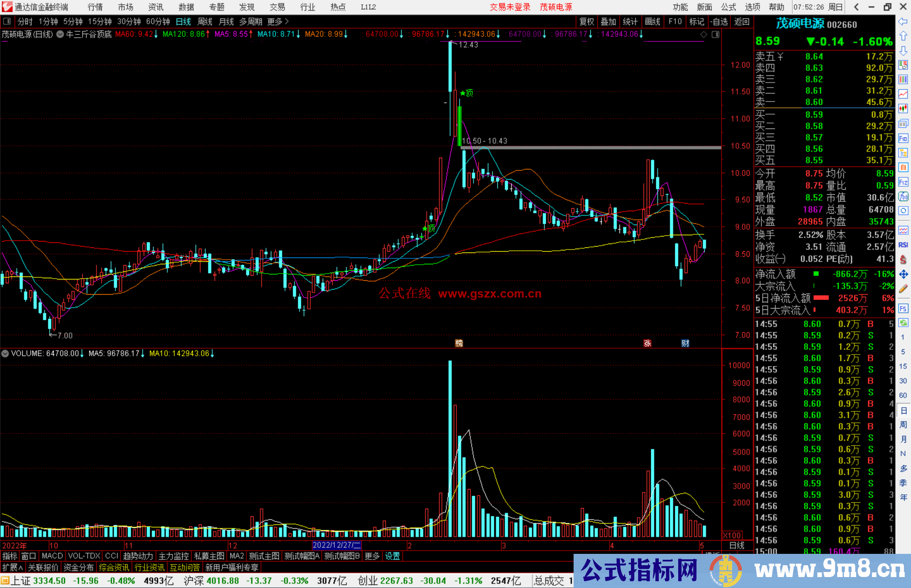
Task: Click the RSI indicator icon in sidebar
Action: [903, 245]
